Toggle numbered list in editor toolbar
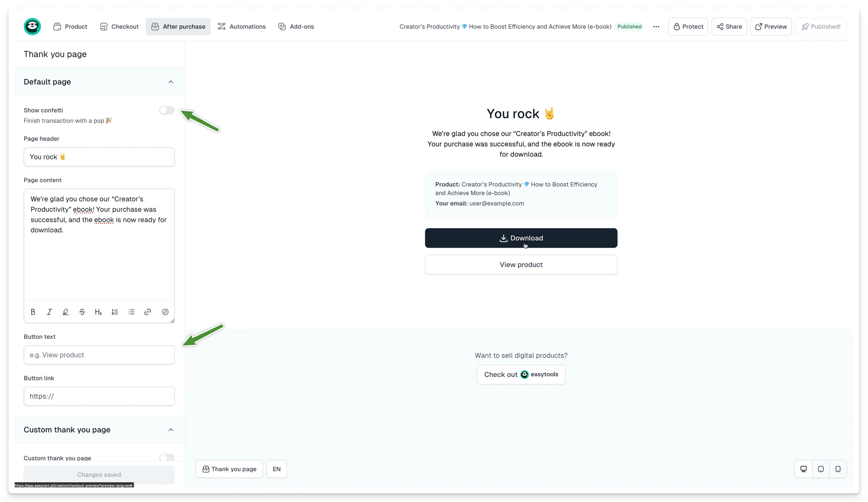Screen dimensions: 868x502 (x=115, y=312)
